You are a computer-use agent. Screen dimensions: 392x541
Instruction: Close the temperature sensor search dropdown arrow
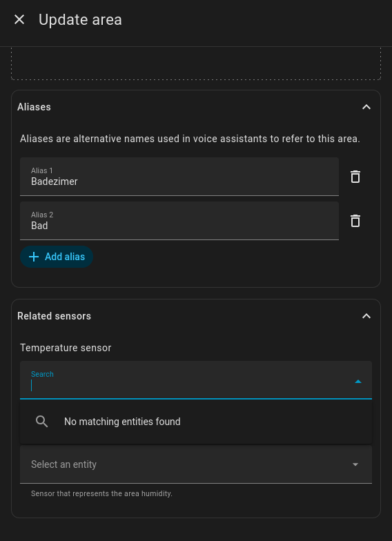coord(357,381)
